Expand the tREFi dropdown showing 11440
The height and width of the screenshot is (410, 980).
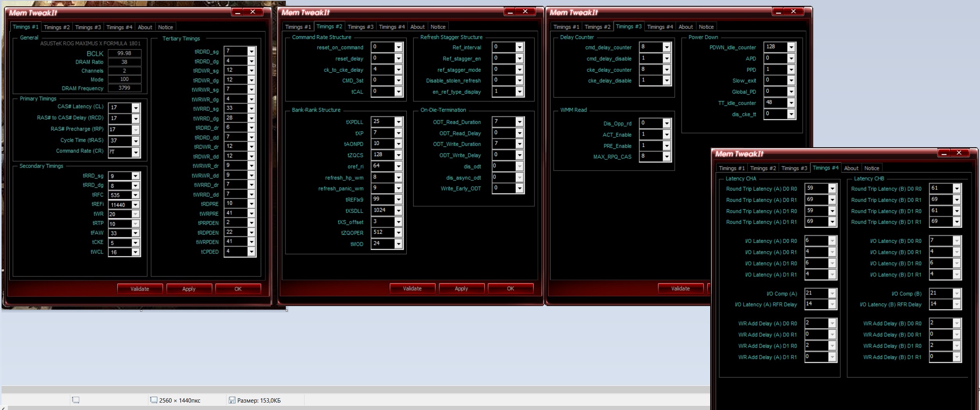click(x=135, y=205)
